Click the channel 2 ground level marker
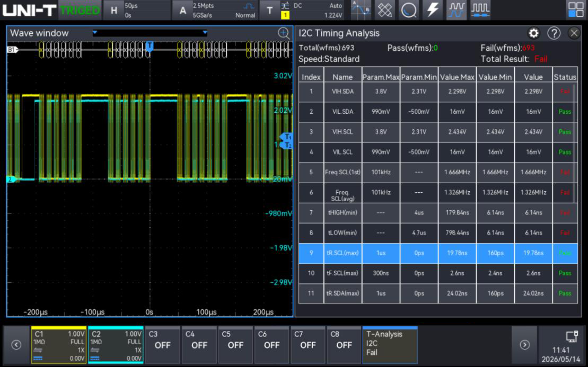The height and width of the screenshot is (367, 588). (11, 180)
